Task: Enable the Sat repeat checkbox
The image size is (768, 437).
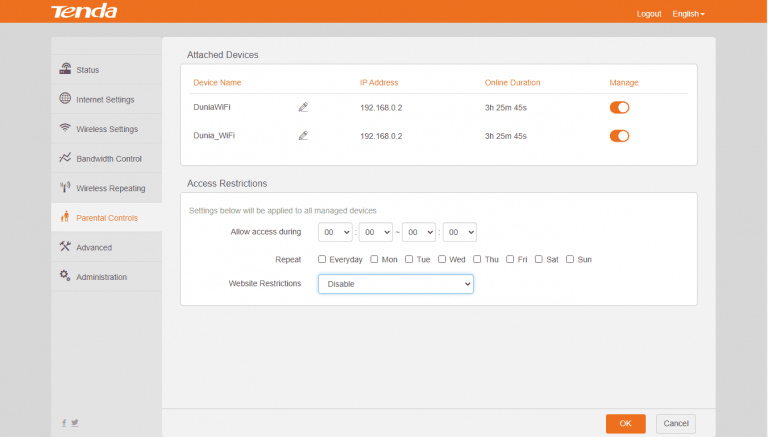Action: [x=539, y=259]
